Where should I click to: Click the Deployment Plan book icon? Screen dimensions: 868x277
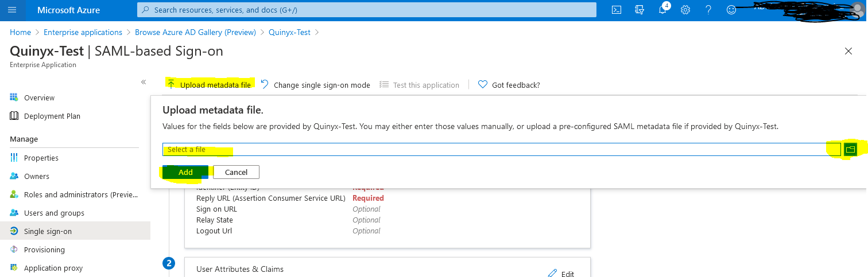[x=14, y=116]
